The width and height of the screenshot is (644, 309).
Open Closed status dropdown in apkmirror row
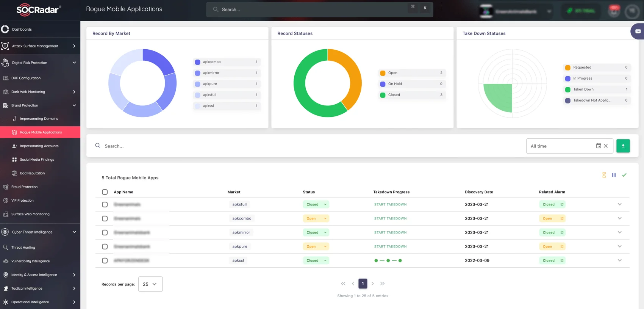316,232
